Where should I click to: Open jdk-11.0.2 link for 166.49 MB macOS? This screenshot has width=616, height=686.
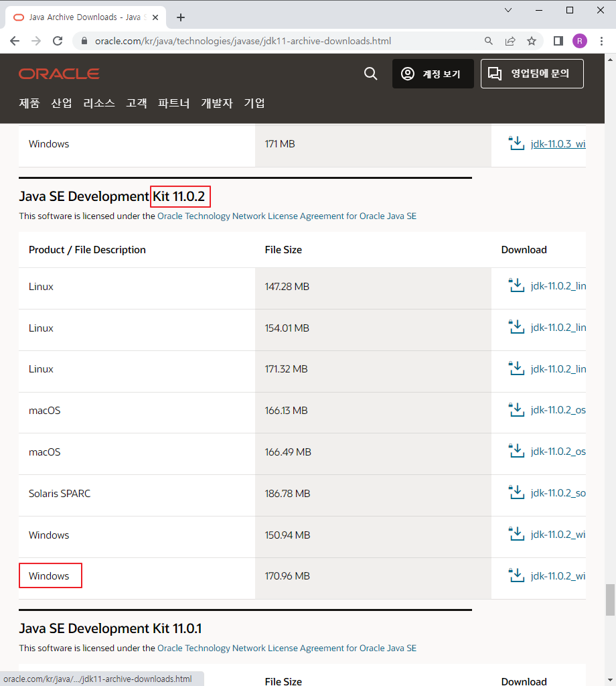[558, 452]
